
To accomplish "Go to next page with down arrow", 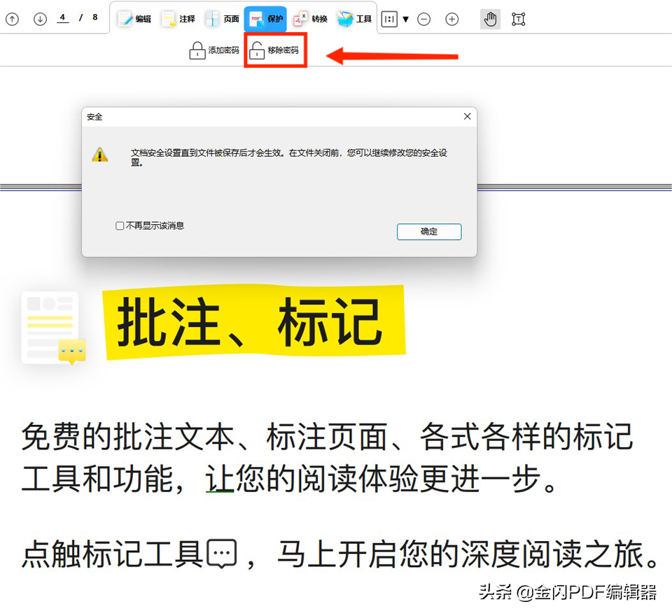I will 40,20.
